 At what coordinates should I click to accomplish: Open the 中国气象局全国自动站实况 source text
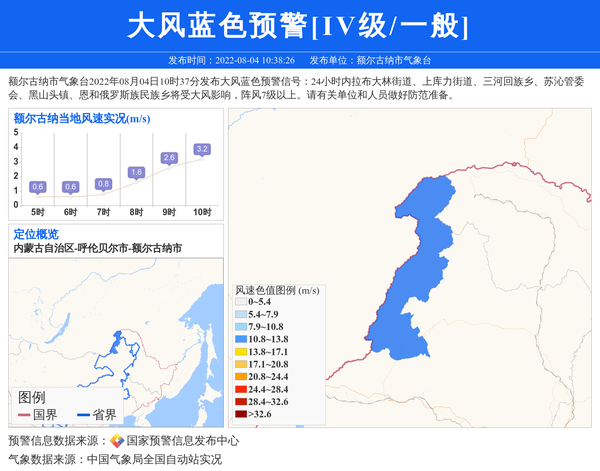coord(153,459)
